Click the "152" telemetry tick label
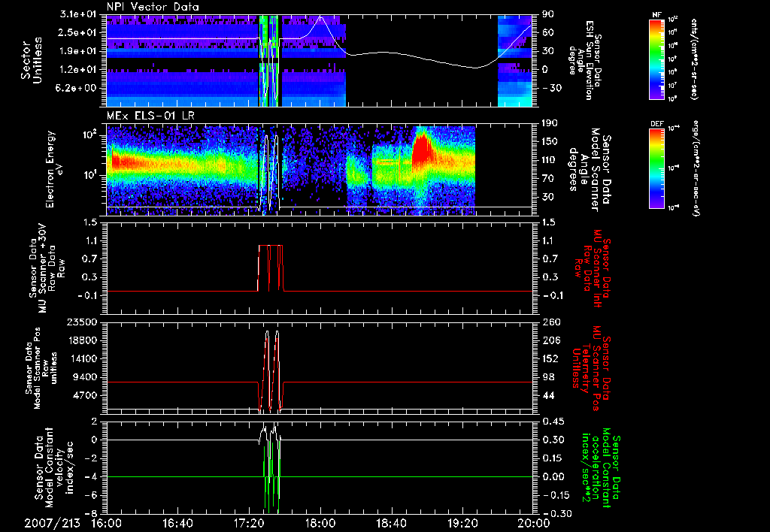The image size is (770, 532). (x=551, y=358)
